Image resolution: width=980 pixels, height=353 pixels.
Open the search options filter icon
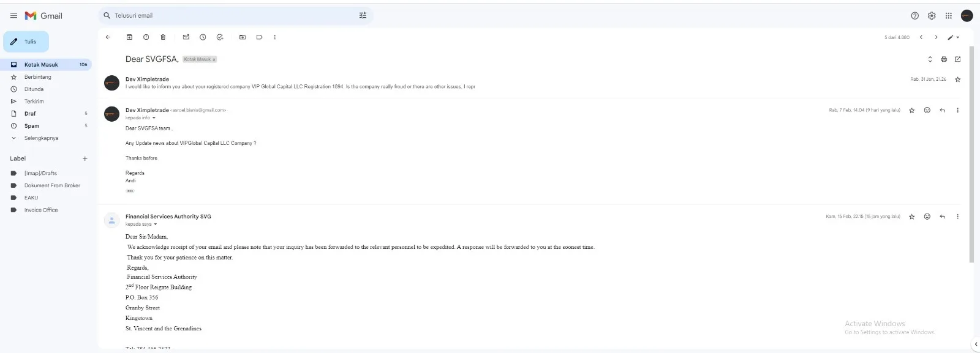pos(363,15)
